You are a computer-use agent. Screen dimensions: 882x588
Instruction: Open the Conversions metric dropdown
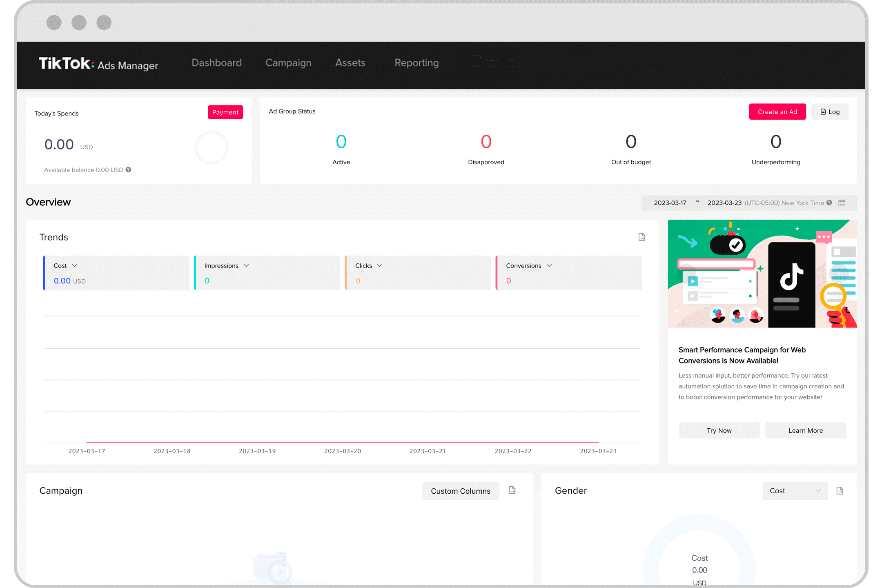pyautogui.click(x=549, y=266)
